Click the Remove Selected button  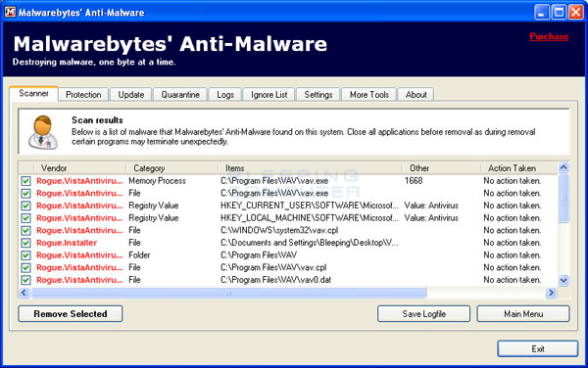click(71, 314)
